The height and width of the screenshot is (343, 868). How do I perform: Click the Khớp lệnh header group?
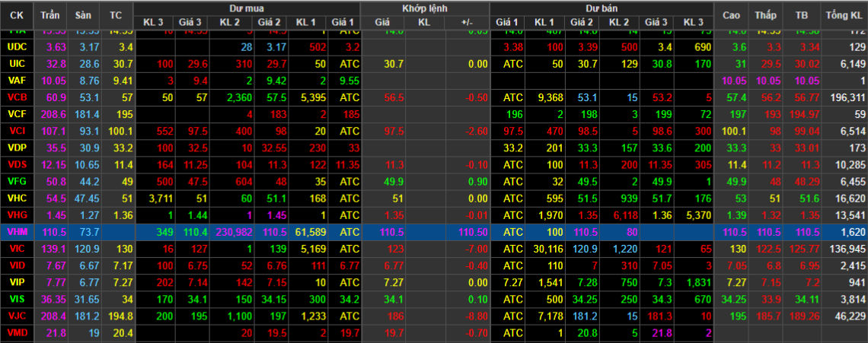click(x=424, y=8)
